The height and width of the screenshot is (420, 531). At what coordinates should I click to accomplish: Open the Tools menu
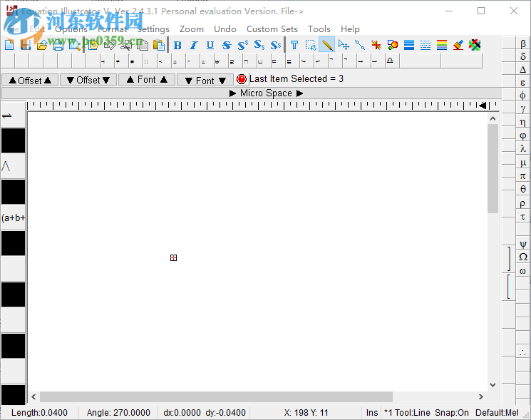pyautogui.click(x=319, y=29)
